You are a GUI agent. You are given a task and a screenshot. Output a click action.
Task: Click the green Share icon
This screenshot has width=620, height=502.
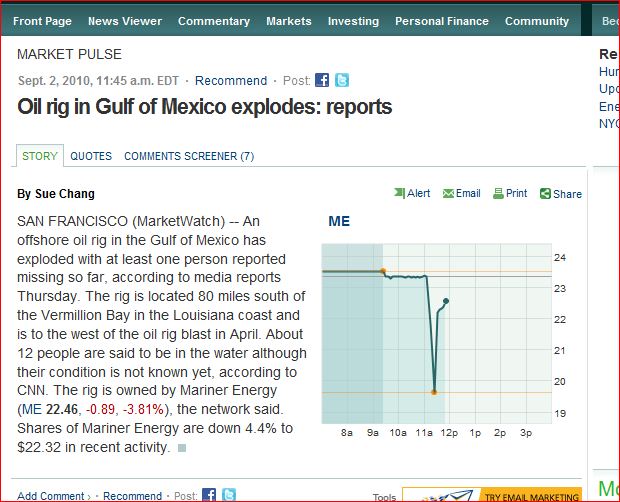[x=545, y=194]
